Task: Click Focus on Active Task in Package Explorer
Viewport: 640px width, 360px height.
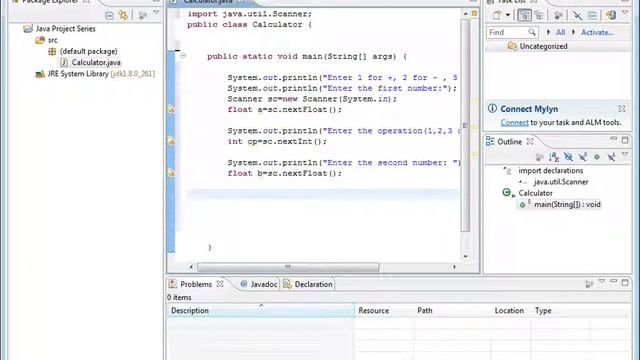Action: pyautogui.click(x=142, y=16)
